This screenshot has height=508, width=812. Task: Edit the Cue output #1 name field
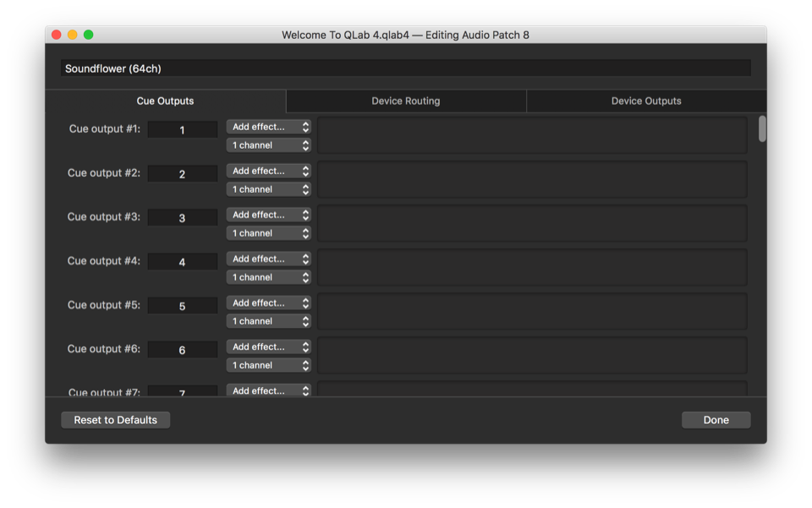click(183, 130)
